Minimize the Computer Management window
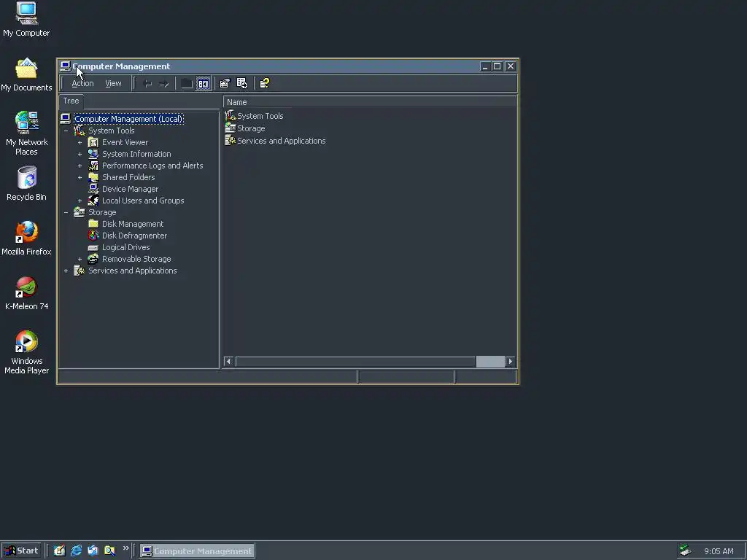 pyautogui.click(x=485, y=66)
